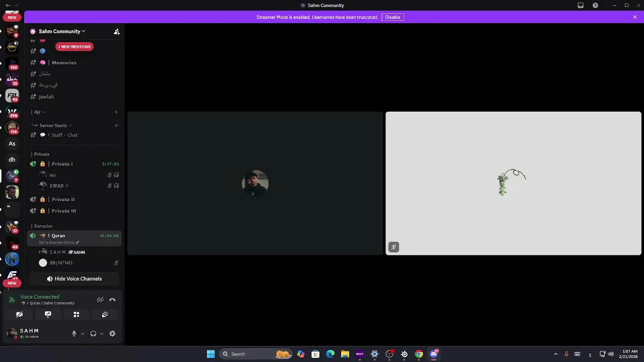Go back using the title bar arrow
Viewport: 644px width, 362px height.
click(8, 6)
